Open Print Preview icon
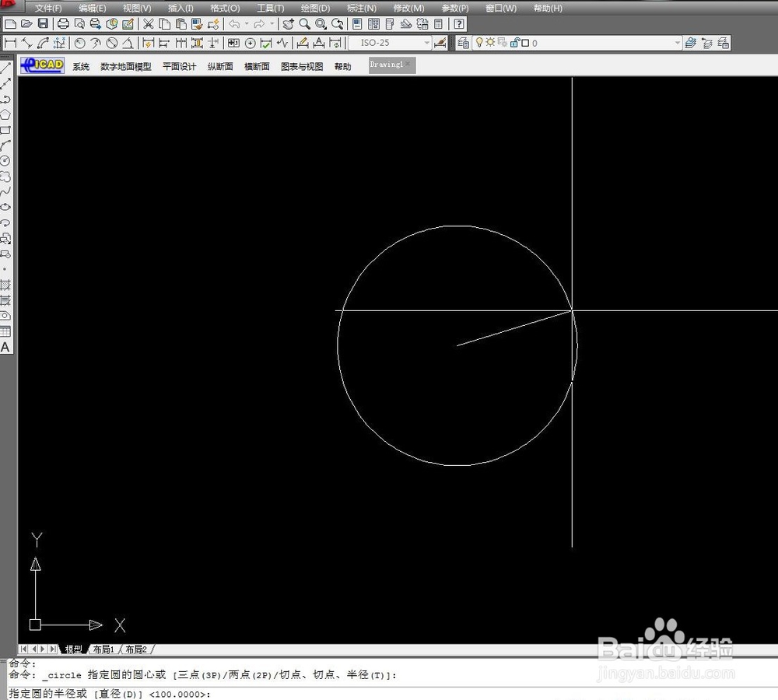The image size is (778, 700). [x=79, y=24]
